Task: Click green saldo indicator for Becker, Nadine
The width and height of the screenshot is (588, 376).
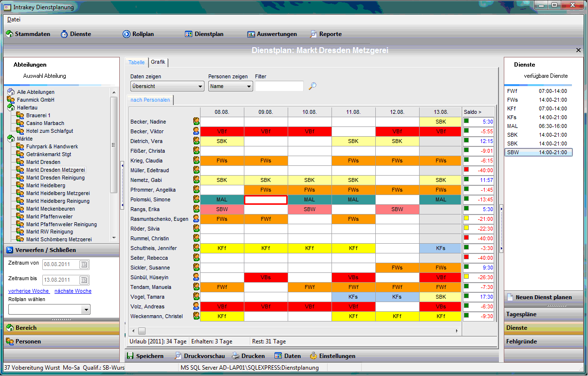Action: (466, 121)
